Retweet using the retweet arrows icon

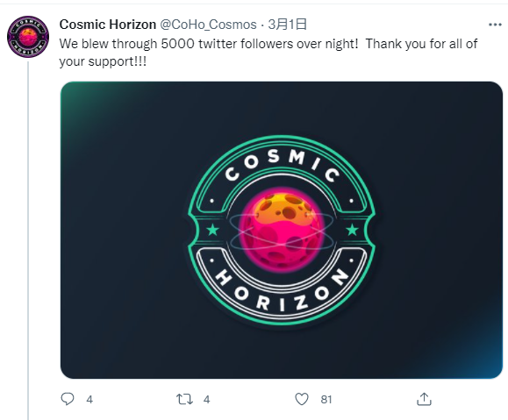point(184,399)
